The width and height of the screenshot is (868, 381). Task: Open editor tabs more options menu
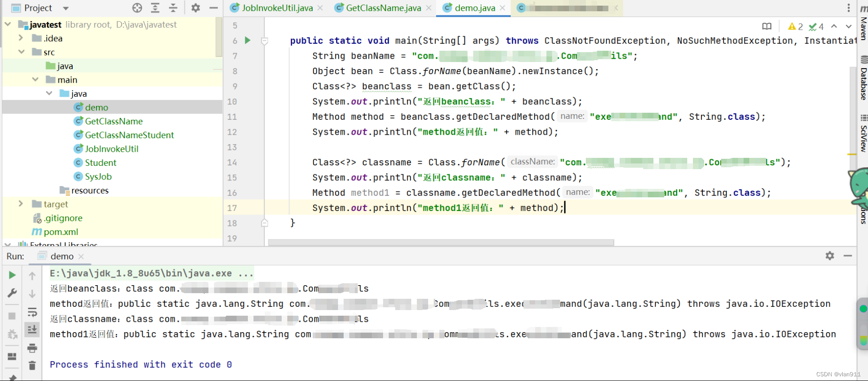tap(848, 8)
